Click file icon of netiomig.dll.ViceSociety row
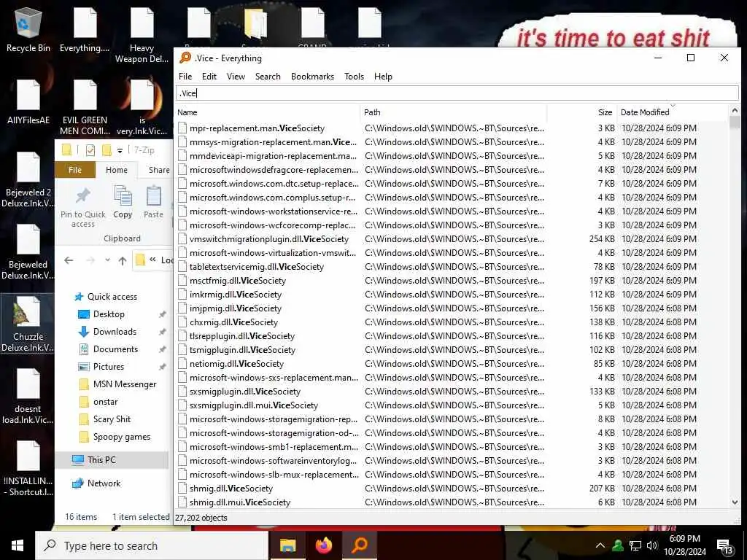This screenshot has height=560, width=747. pos(182,364)
